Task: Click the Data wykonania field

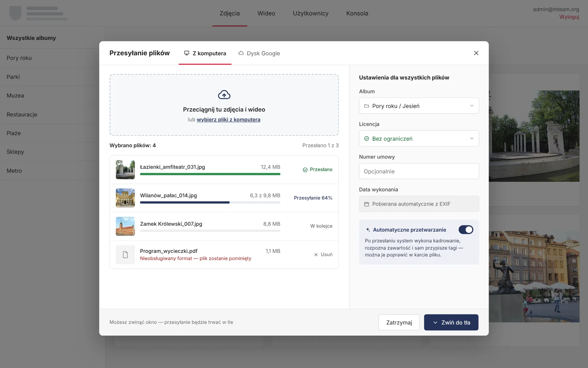Action: 419,204
